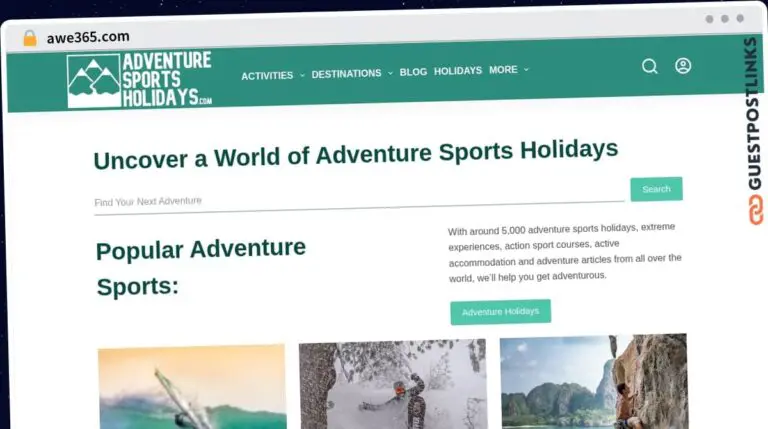Click the Adventure Sports Holidays mountain logo
The width and height of the screenshot is (768, 429).
tap(140, 80)
